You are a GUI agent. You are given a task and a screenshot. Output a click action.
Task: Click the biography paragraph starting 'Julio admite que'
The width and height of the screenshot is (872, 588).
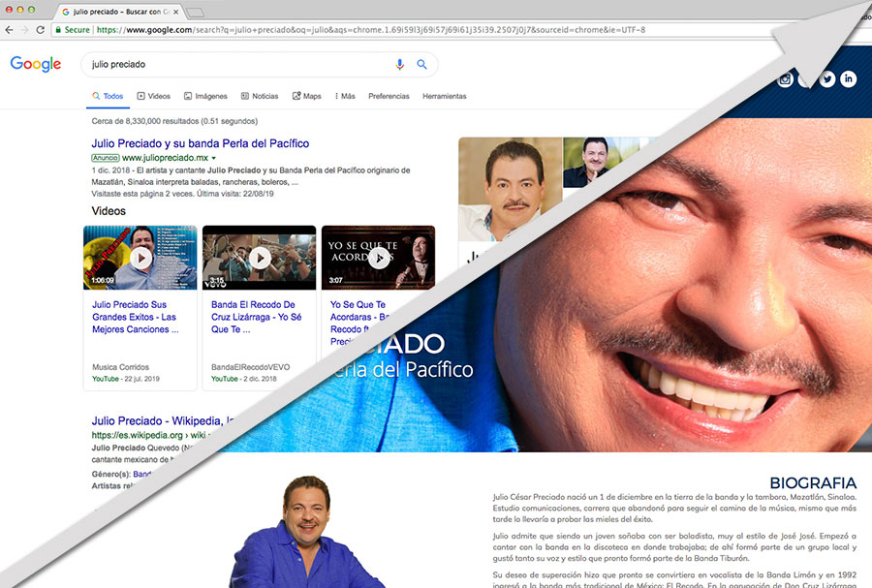click(x=674, y=547)
